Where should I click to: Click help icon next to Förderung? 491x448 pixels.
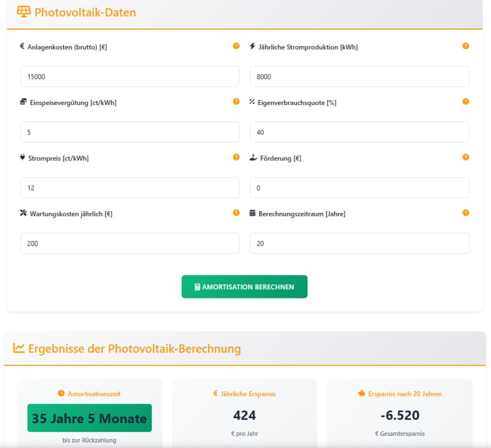pos(466,157)
